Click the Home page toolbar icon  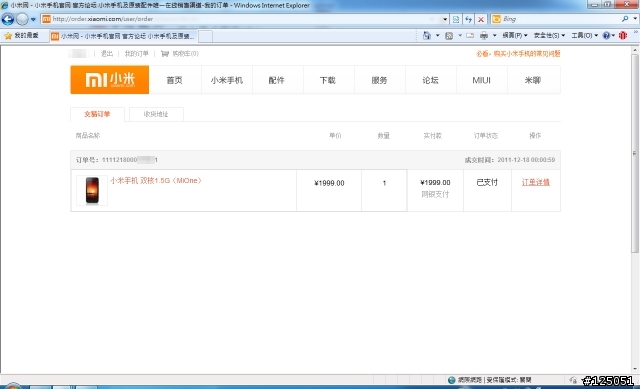click(427, 36)
